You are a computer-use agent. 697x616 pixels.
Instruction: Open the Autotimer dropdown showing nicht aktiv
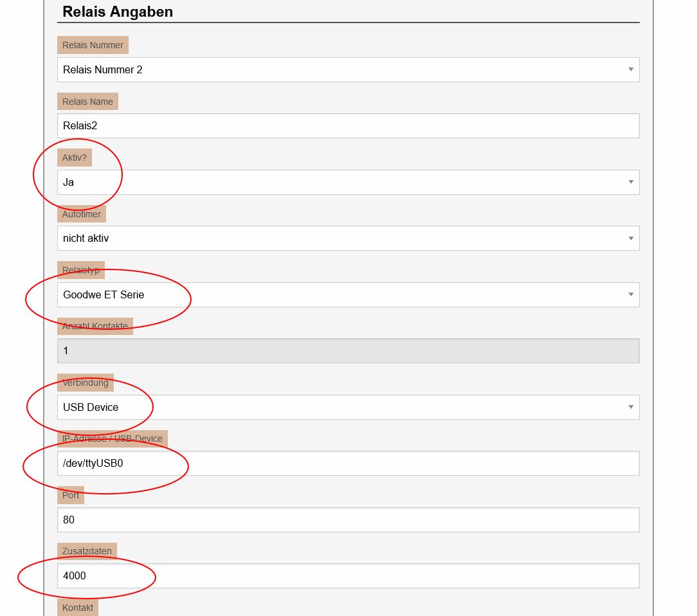pyautogui.click(x=348, y=238)
